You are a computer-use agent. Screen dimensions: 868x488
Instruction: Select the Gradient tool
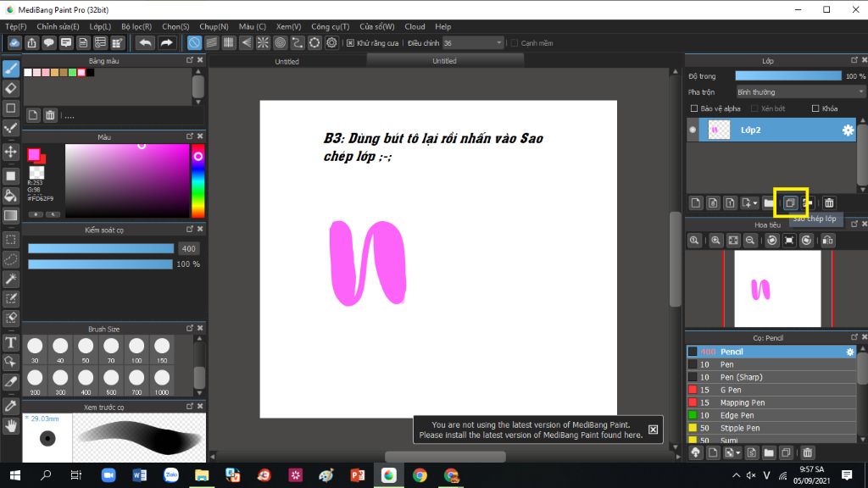click(x=10, y=215)
